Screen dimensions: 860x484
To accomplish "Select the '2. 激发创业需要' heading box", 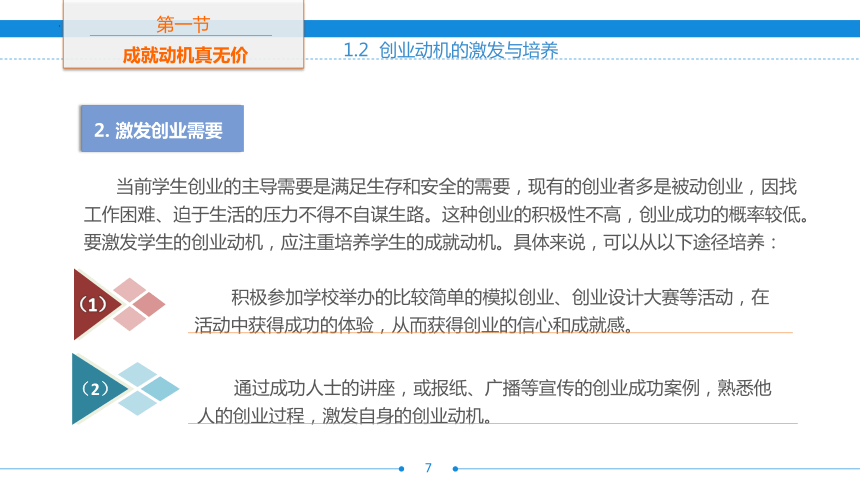I will tap(162, 128).
